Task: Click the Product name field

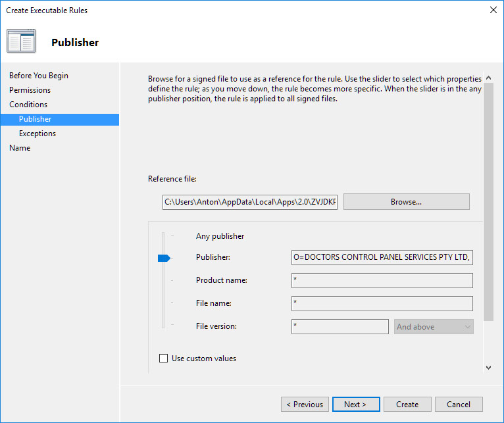Action: [x=382, y=280]
